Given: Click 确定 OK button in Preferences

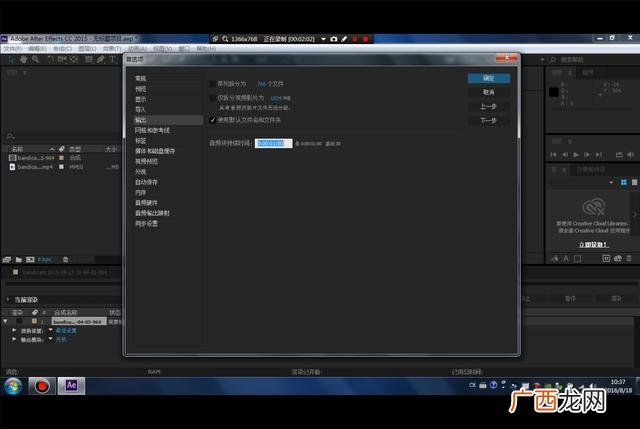Looking at the screenshot, I should point(489,78).
